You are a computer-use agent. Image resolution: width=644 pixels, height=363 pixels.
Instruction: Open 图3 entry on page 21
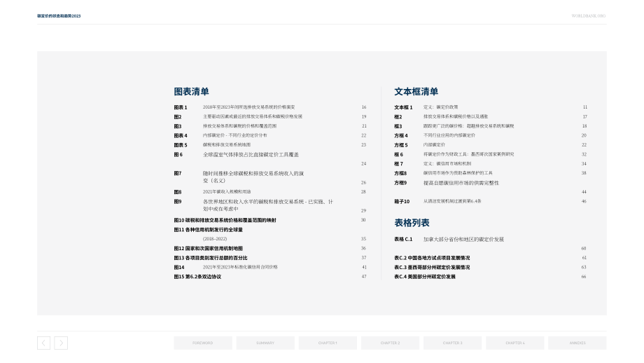(x=269, y=126)
